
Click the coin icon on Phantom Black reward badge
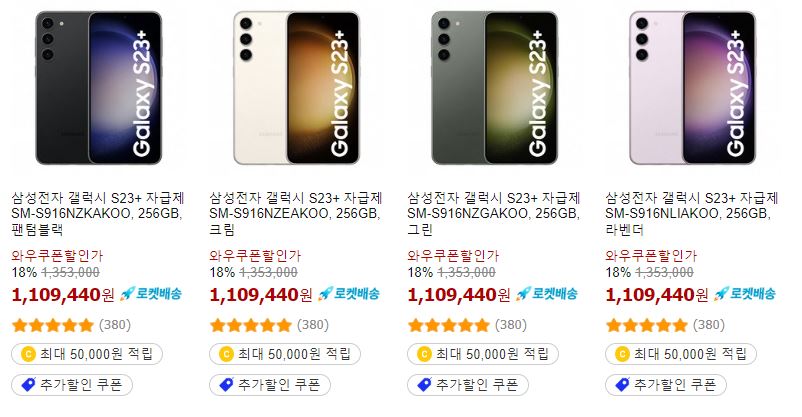(x=28, y=354)
